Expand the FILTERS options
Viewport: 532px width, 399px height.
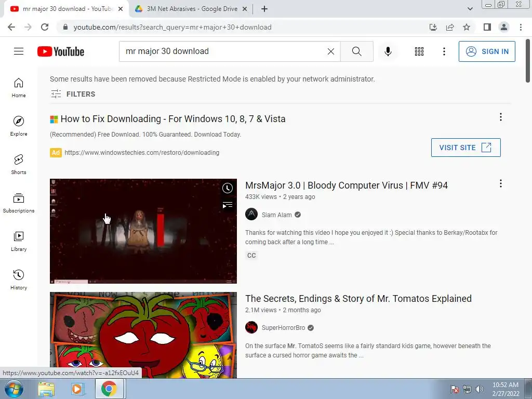73,94
